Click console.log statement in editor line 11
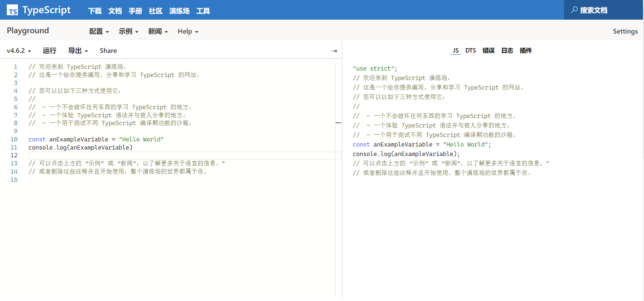The image size is (644, 301). point(81,147)
